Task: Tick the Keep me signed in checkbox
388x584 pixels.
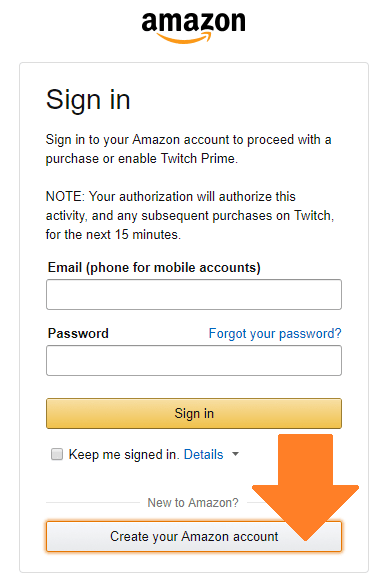Action: point(57,454)
